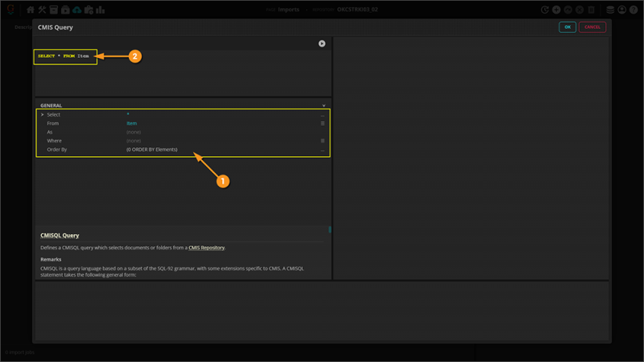644x362 pixels.
Task: Click the As row '(none)' value
Action: [x=134, y=132]
